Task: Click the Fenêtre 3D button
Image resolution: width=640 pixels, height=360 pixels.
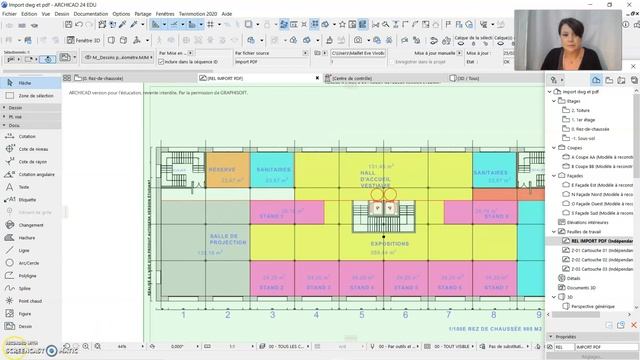Action: coord(84,40)
